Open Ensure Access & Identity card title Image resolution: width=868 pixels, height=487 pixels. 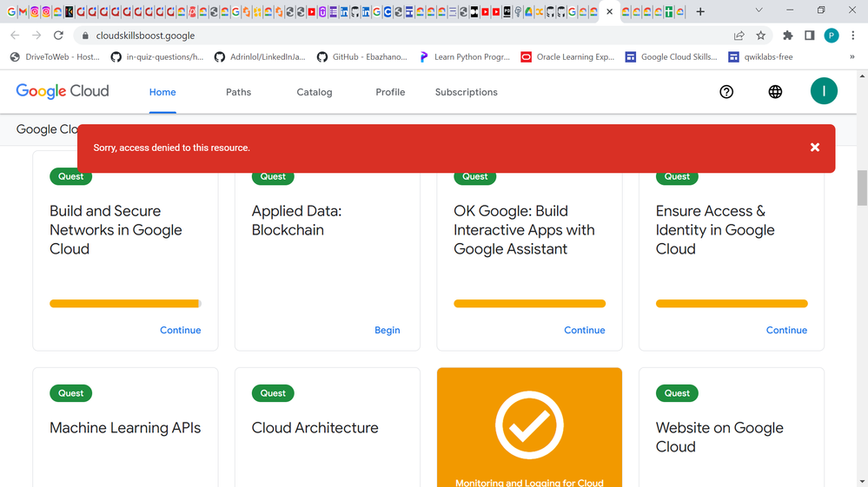click(x=715, y=230)
